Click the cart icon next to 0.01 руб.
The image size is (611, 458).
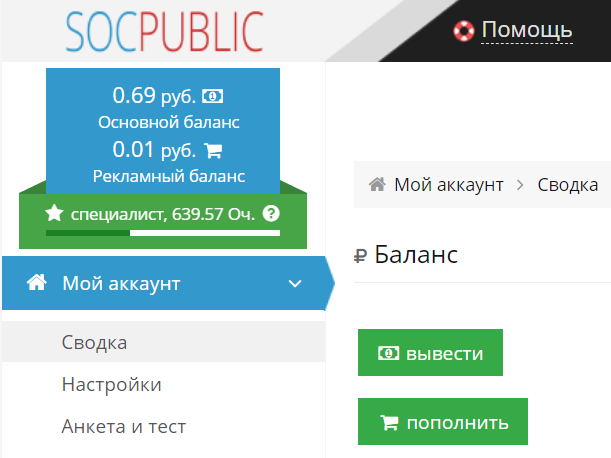212,151
